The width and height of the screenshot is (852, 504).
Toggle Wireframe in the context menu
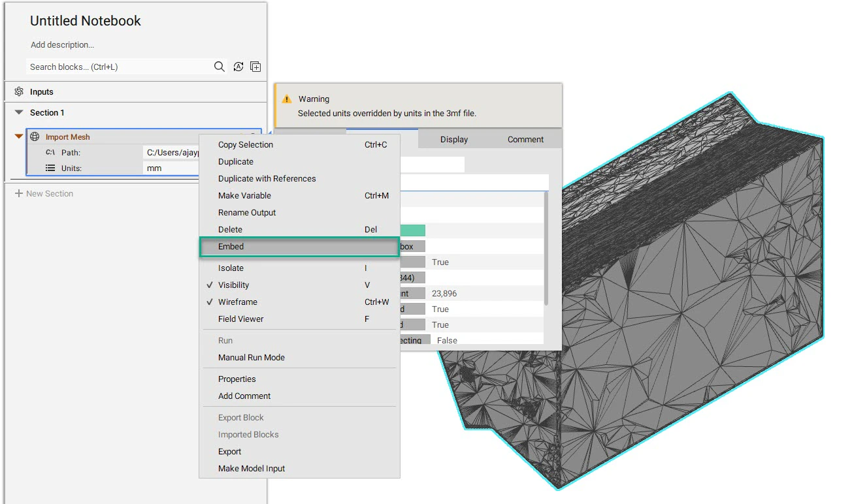[x=237, y=302]
